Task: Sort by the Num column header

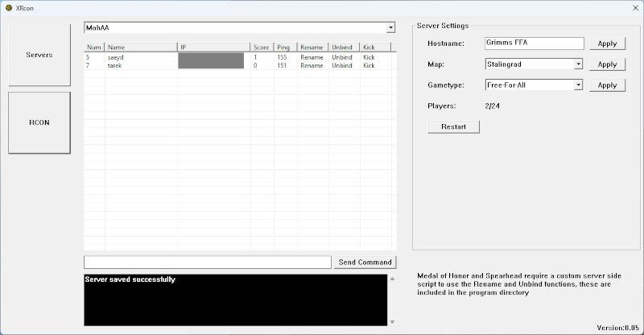Action: tap(94, 48)
